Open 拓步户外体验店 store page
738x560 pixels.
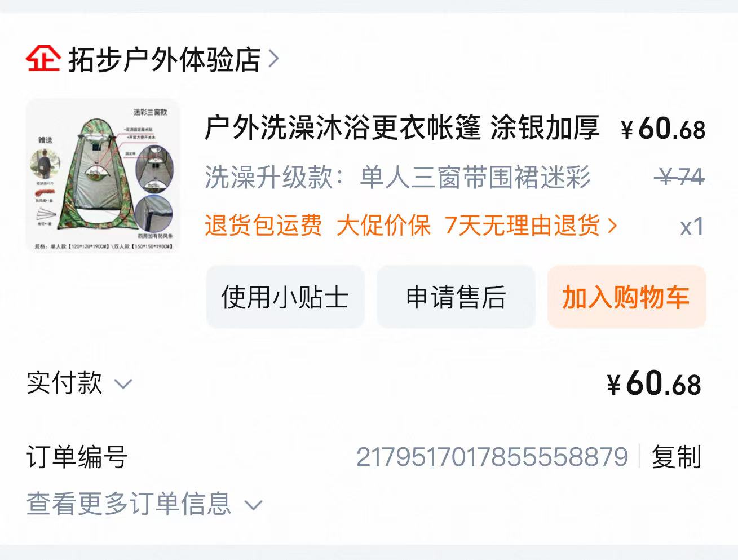(x=164, y=59)
